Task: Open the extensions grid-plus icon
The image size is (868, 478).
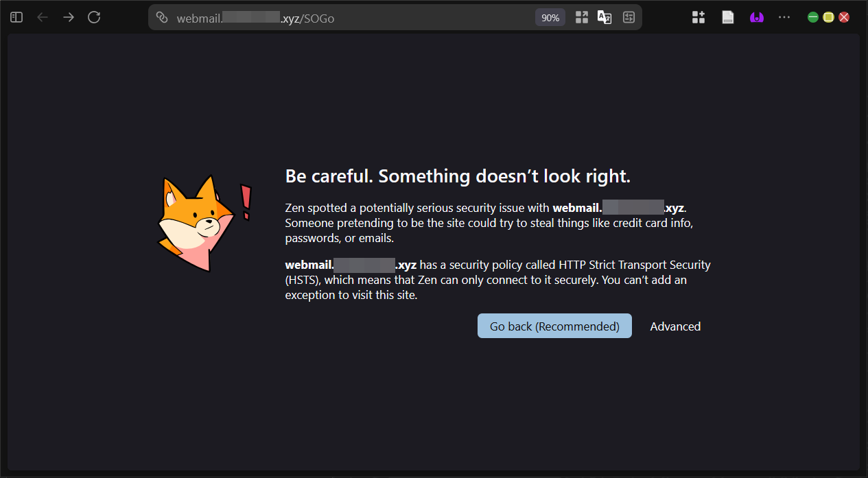Action: coord(699,17)
